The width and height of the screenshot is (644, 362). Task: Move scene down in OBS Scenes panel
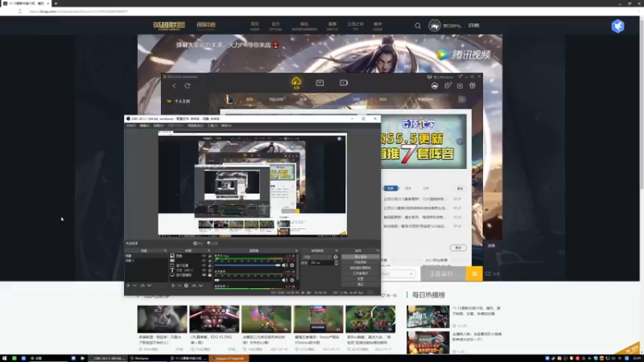(149, 286)
